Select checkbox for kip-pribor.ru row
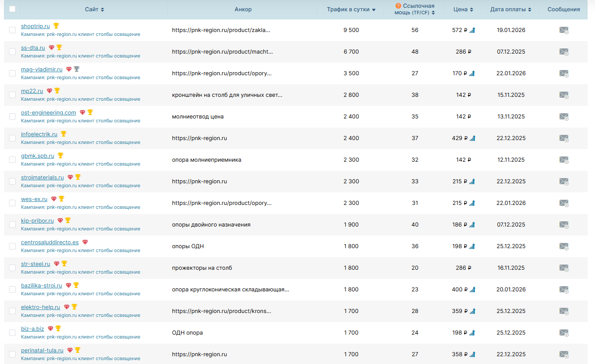 pos(12,225)
